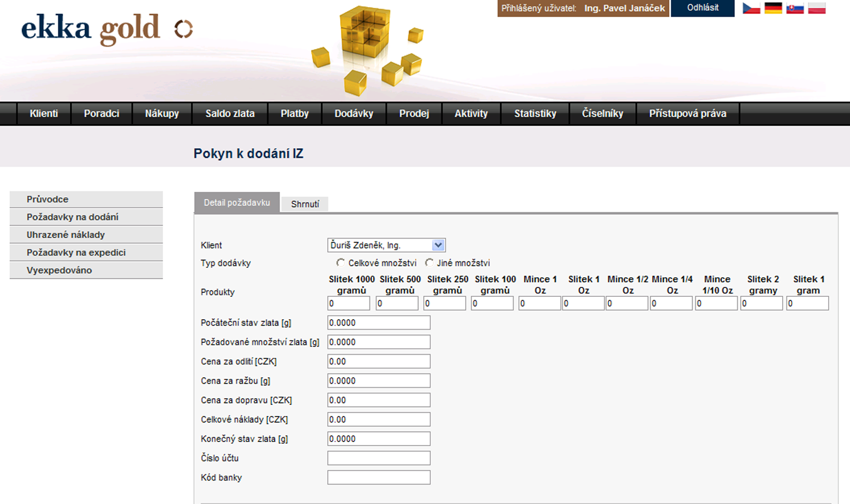This screenshot has height=504, width=850.
Task: Open the Saldo zlata menu
Action: (x=230, y=113)
